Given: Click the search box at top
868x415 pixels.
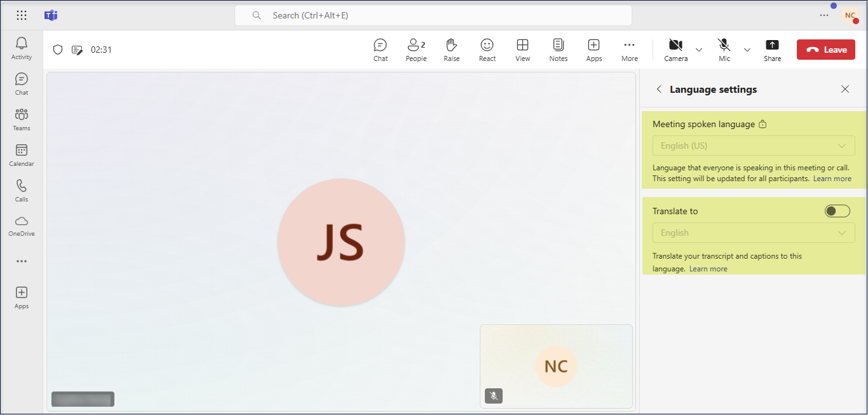Looking at the screenshot, I should (x=433, y=15).
